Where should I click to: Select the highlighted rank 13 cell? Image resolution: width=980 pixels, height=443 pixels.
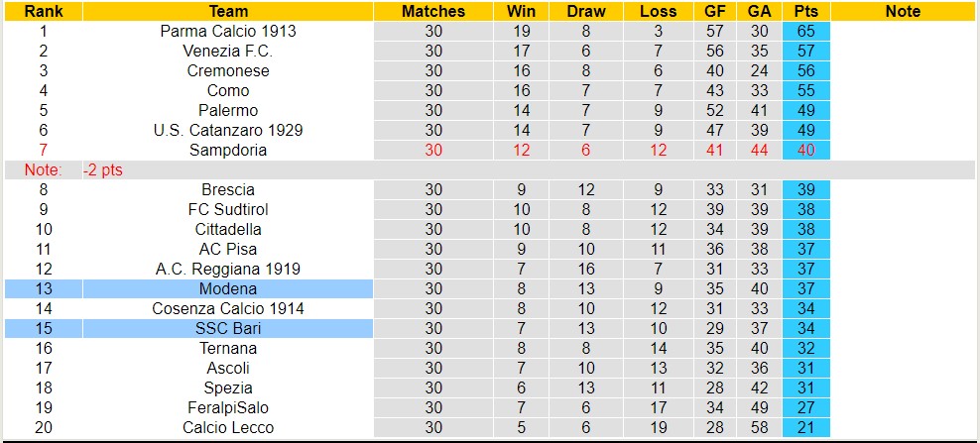click(44, 288)
